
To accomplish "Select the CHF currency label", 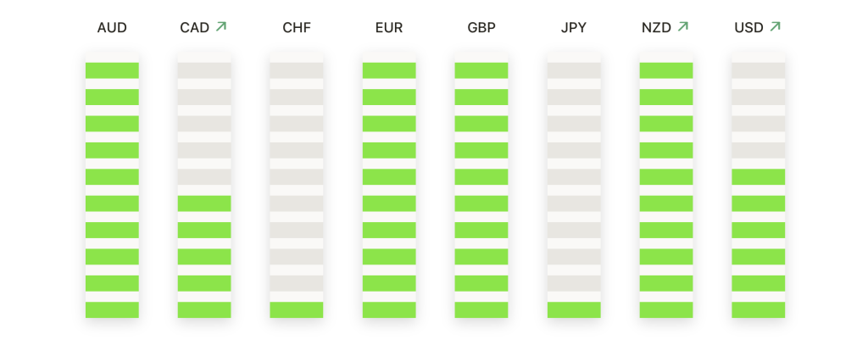I will (x=297, y=28).
